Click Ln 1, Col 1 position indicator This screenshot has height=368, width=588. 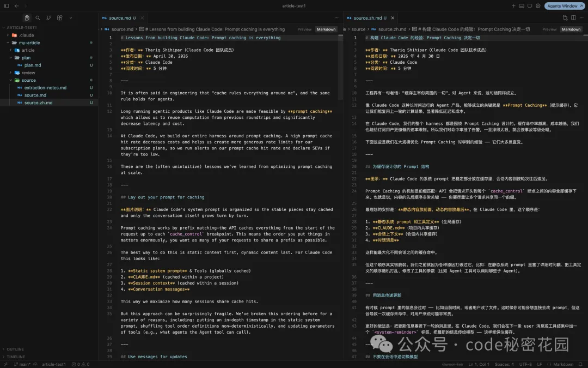pos(479,364)
